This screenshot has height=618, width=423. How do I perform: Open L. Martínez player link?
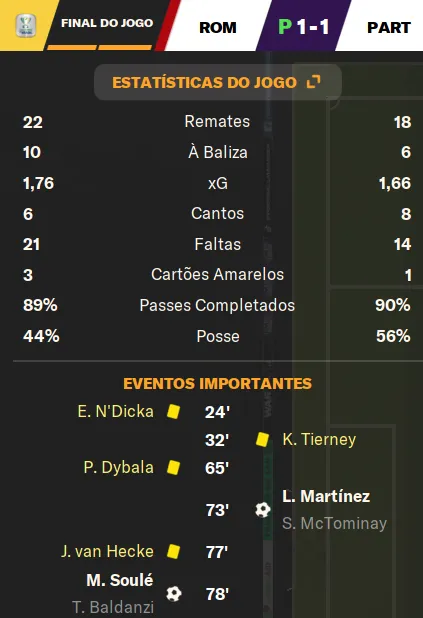pyautogui.click(x=326, y=496)
